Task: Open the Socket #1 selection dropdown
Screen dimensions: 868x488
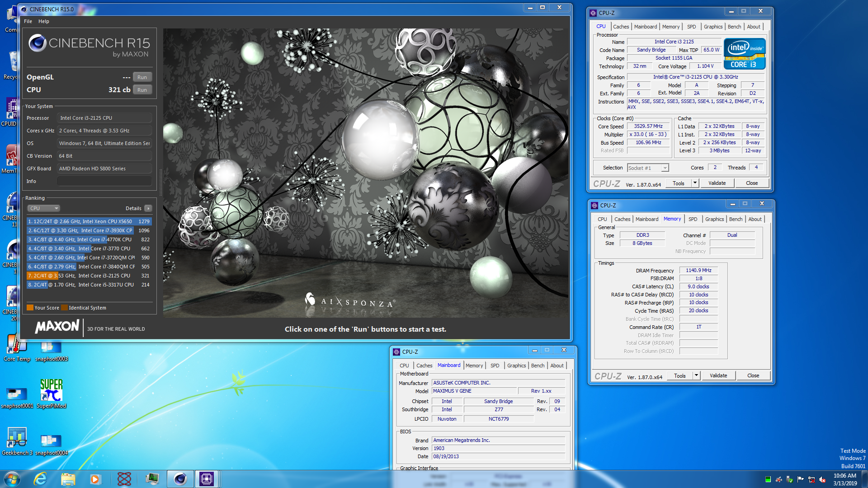Action: 647,168
